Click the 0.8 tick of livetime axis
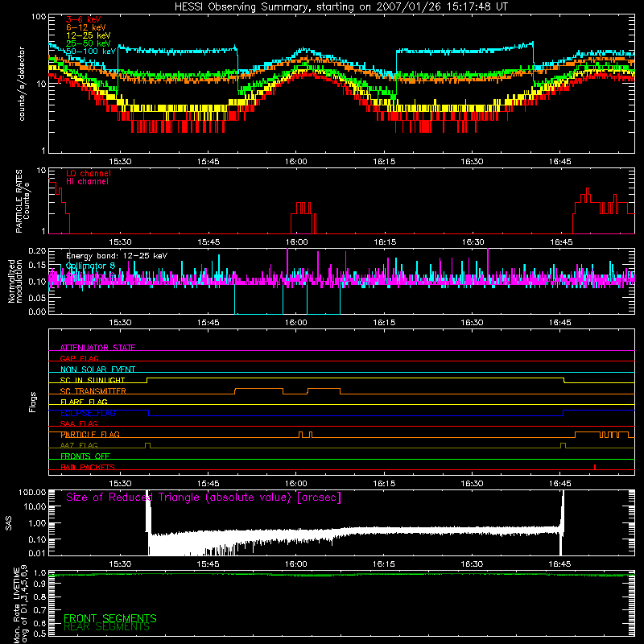644x644 pixels. (39, 597)
